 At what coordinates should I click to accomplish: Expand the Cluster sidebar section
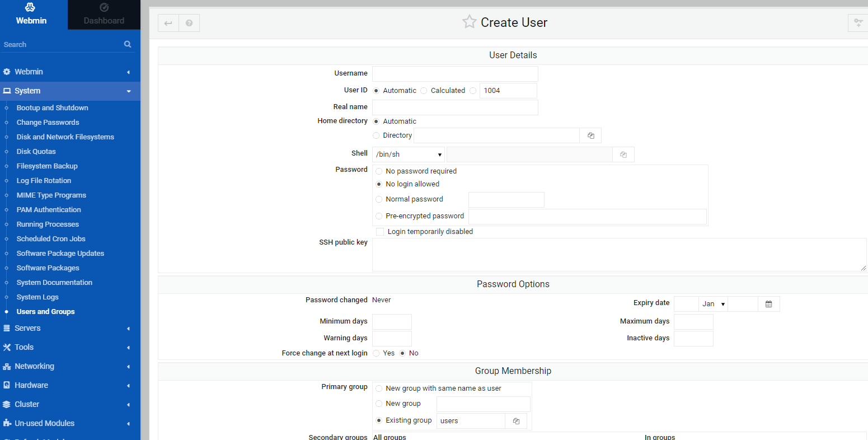(x=128, y=405)
